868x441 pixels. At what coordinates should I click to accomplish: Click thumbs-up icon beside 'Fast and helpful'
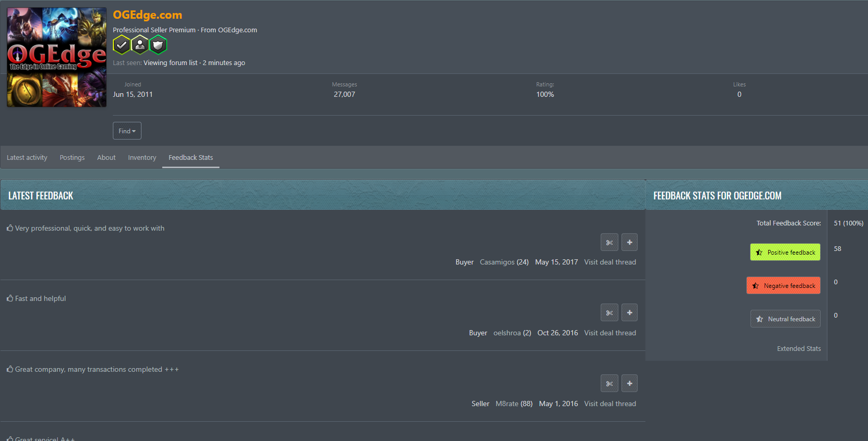tap(10, 298)
